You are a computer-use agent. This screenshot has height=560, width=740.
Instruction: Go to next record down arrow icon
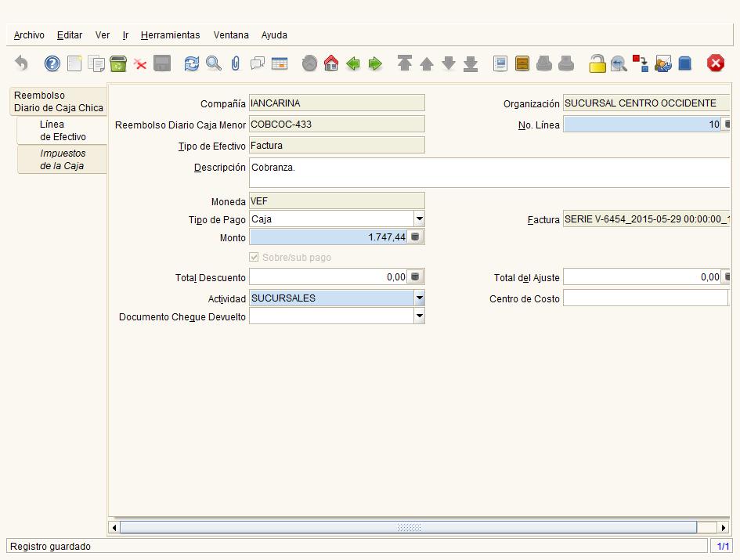[x=449, y=63]
